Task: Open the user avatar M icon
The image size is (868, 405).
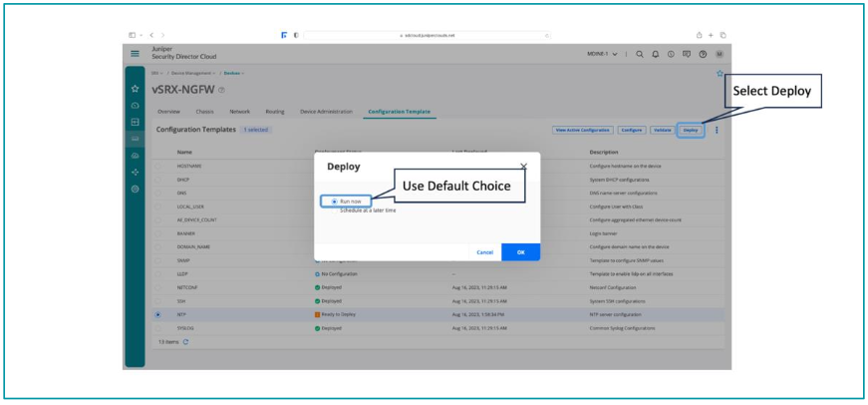Action: [720, 54]
